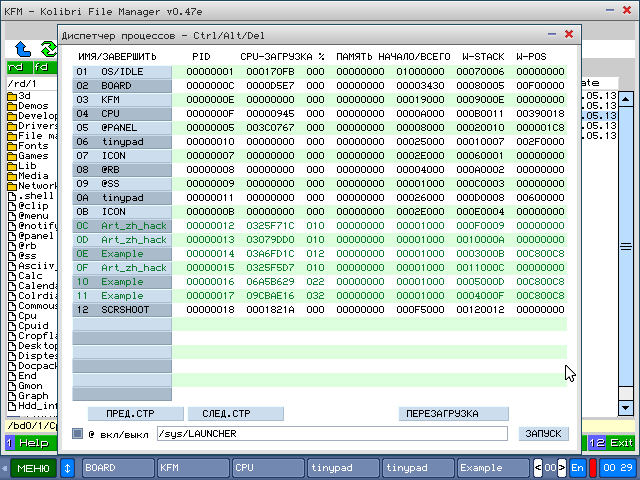This screenshot has height=480, width=640.
Task: Click the red indicator in the system tray
Action: (x=593, y=468)
